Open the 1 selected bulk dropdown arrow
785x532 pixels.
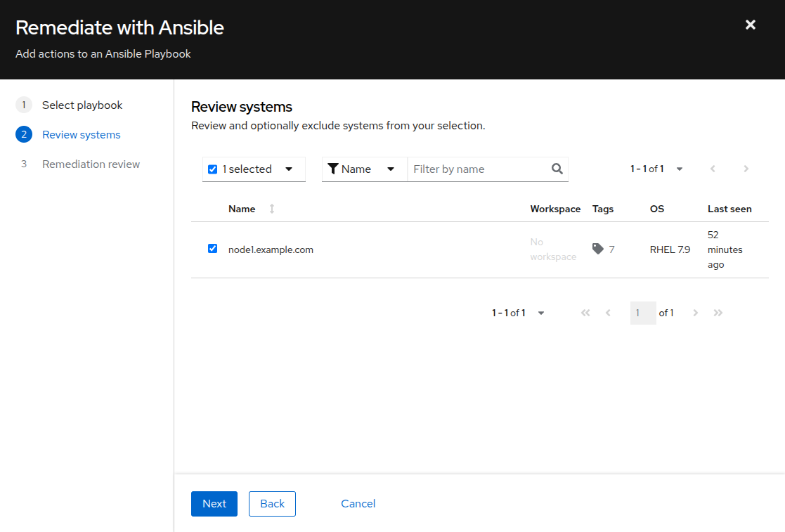point(289,169)
